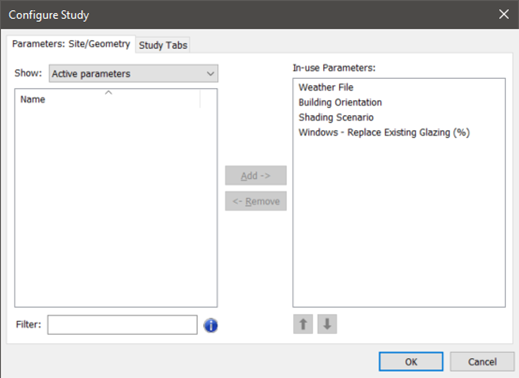Move selected parameter up with arrow
This screenshot has height=378, width=519.
303,324
